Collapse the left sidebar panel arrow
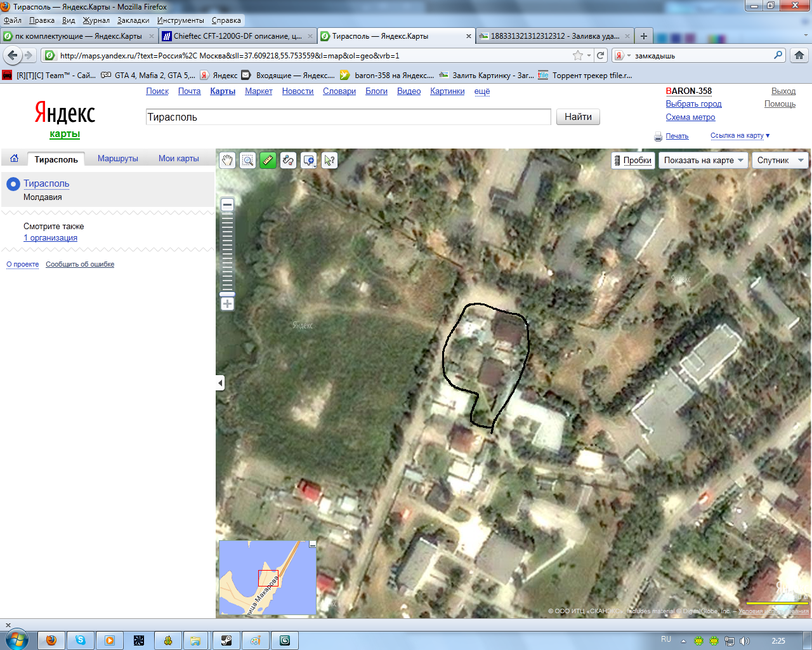812x650 pixels. pyautogui.click(x=220, y=383)
